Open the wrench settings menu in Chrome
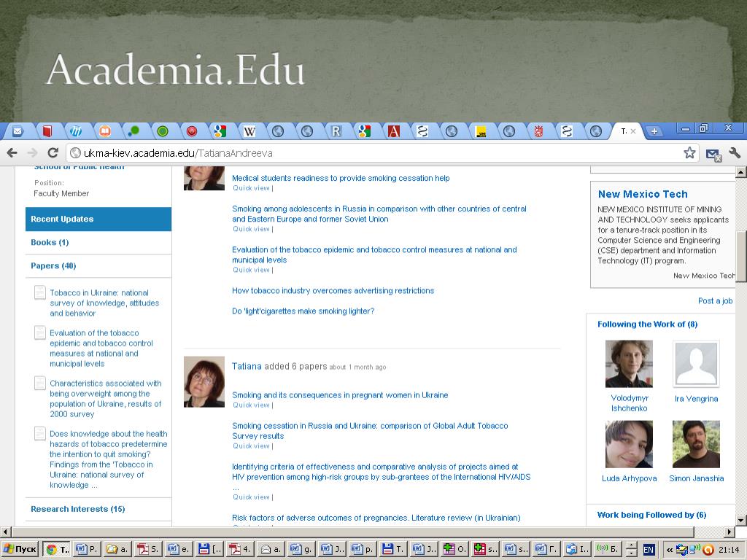The width and height of the screenshot is (747, 560). (x=734, y=153)
